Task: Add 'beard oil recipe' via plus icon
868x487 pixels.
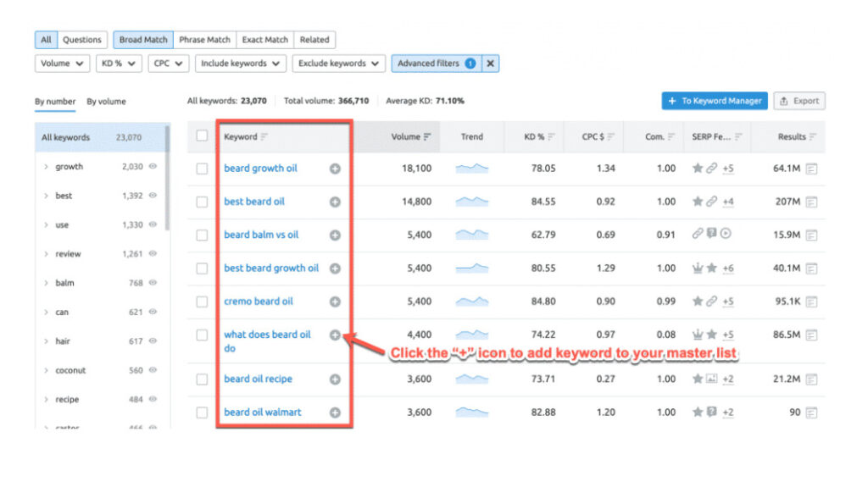Action: (335, 379)
